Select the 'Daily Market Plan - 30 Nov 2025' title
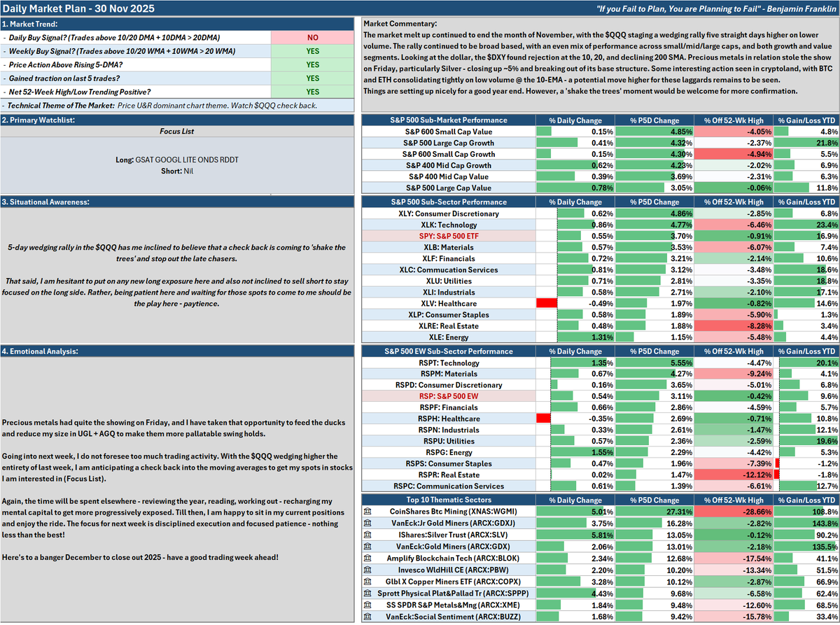The width and height of the screenshot is (840, 625). (78, 8)
